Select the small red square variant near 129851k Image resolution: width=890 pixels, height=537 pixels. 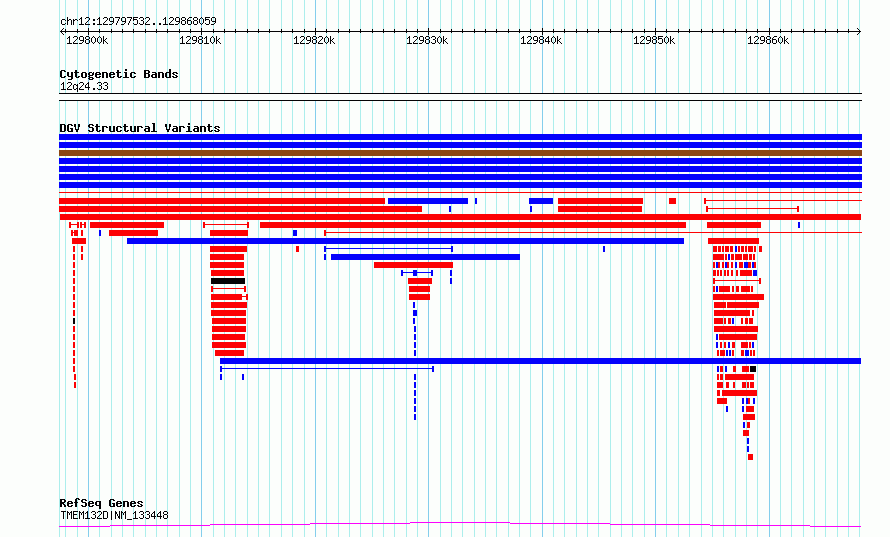coord(673,201)
